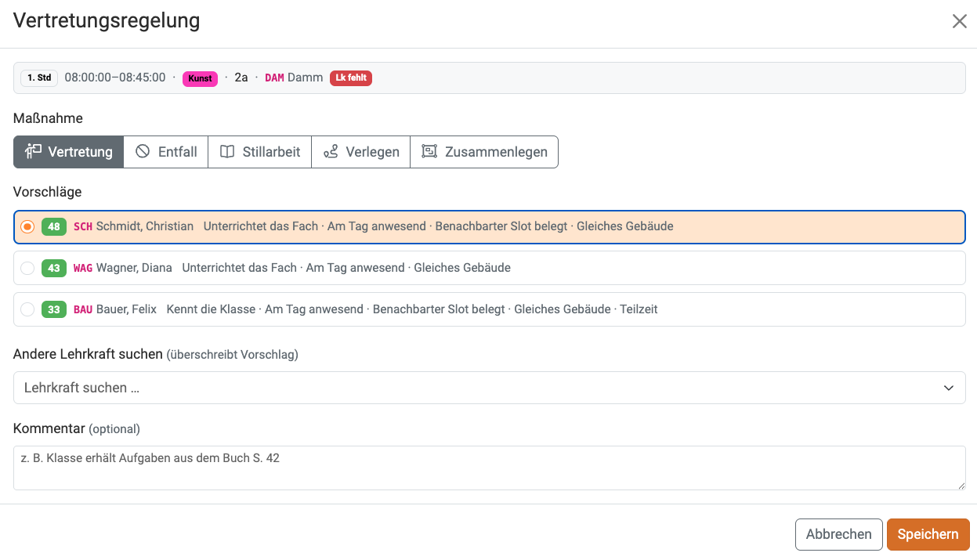Click the SCH teacher abbreviation
977x560 pixels.
pyautogui.click(x=83, y=226)
